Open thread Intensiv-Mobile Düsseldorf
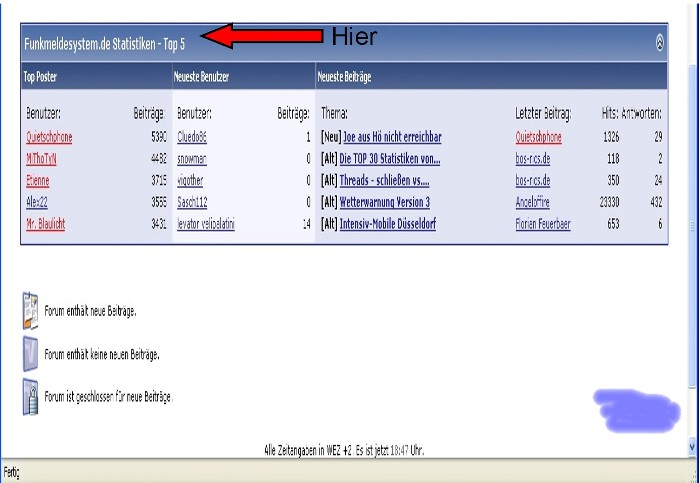700x483 pixels. 388,224
